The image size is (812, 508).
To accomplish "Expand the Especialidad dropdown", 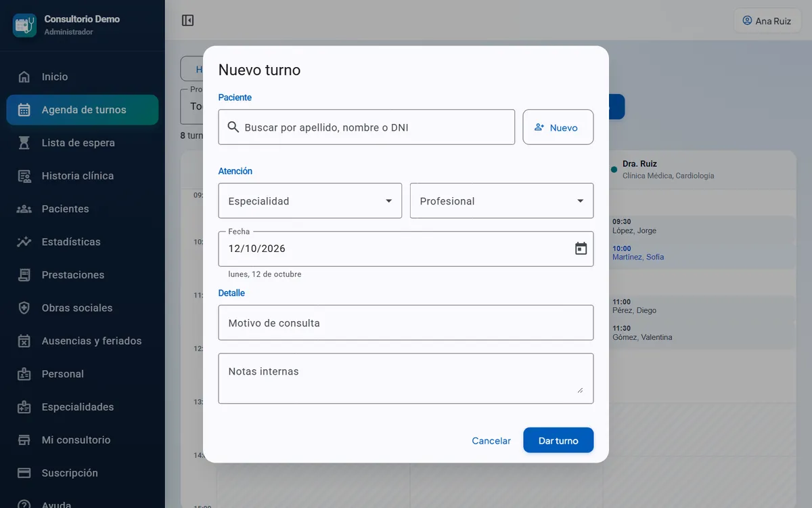I will tap(310, 200).
